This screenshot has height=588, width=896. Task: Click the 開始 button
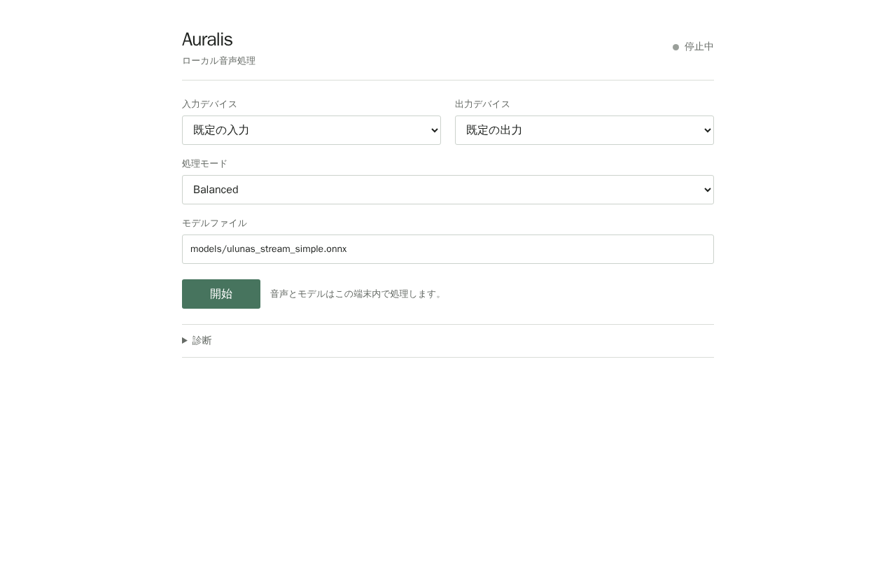pyautogui.click(x=221, y=294)
